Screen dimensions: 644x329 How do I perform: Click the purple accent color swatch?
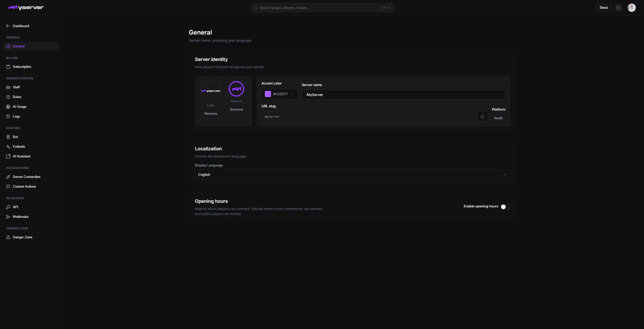268,94
